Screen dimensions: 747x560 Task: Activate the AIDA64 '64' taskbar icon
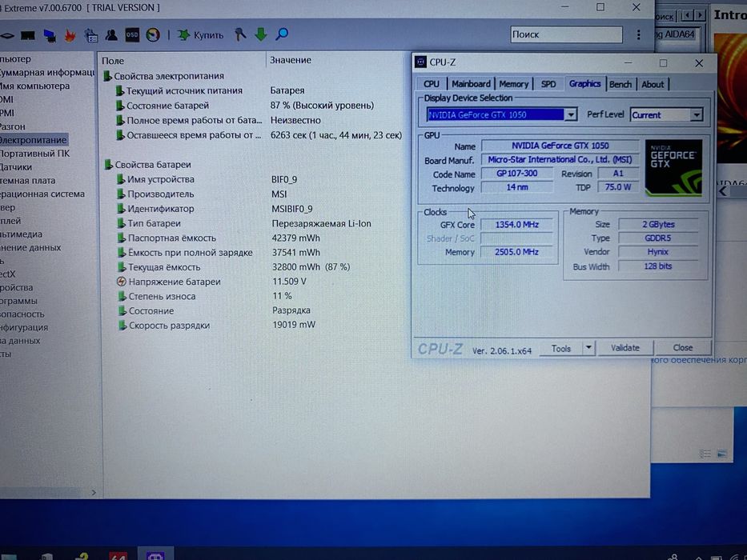coord(118,556)
